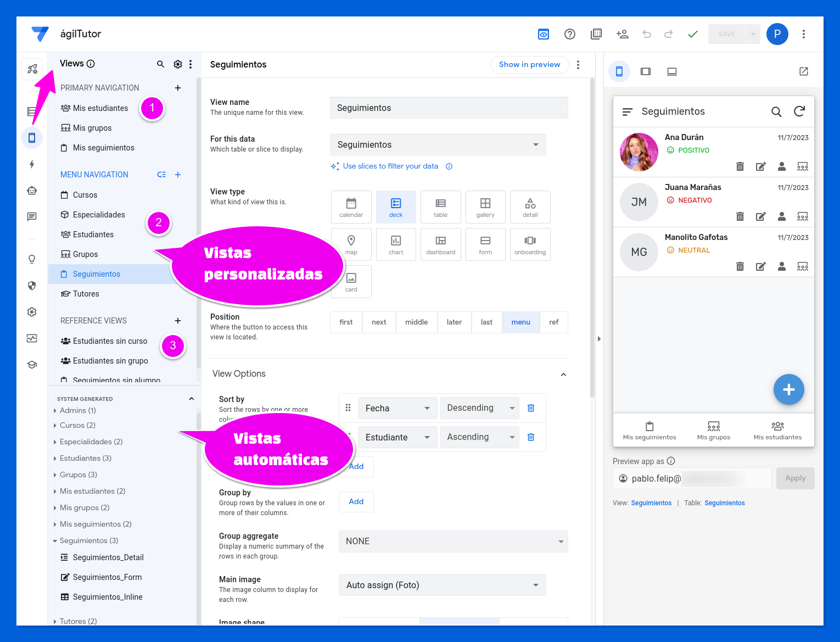Collapse the System Generated section

192,399
